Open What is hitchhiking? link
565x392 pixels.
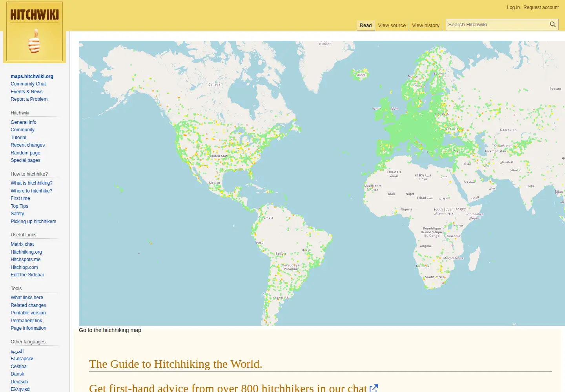[31, 183]
